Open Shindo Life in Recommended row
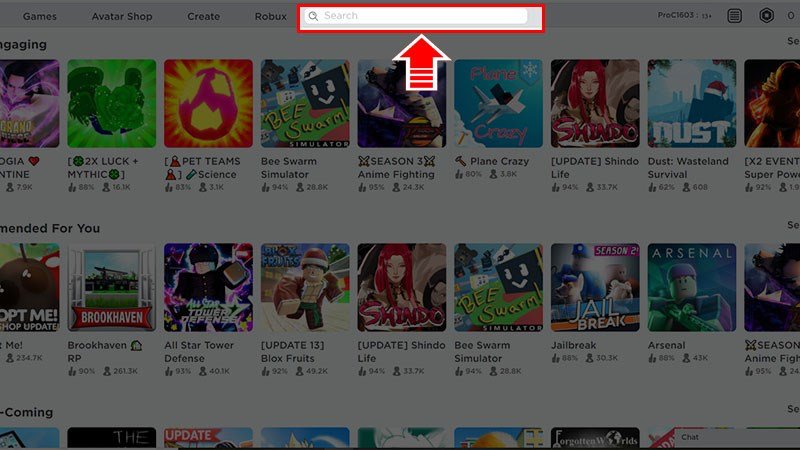800x450 pixels. 402,288
